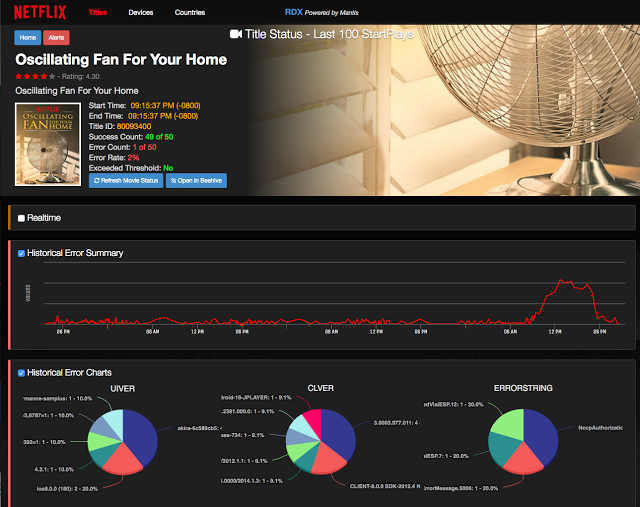Viewport: 640px width, 507px height.
Task: Click Open in Beehive button
Action: (196, 180)
